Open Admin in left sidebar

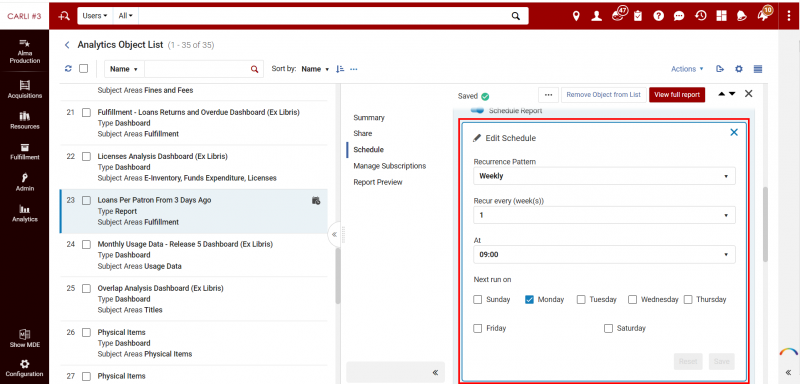click(24, 182)
